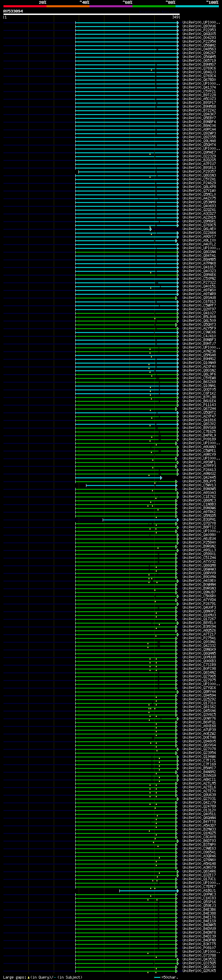Select the UniRef100_Q6LAE0 entry
Image resolution: width=222 pixels, height=980 pixels.
tap(199, 229)
